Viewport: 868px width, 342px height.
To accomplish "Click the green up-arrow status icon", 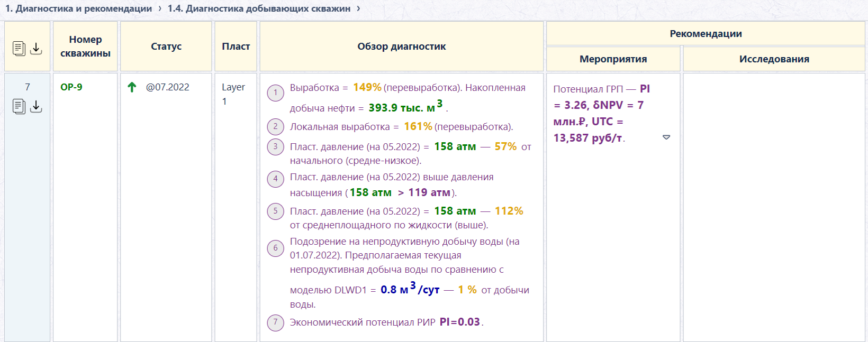I will click(x=132, y=87).
